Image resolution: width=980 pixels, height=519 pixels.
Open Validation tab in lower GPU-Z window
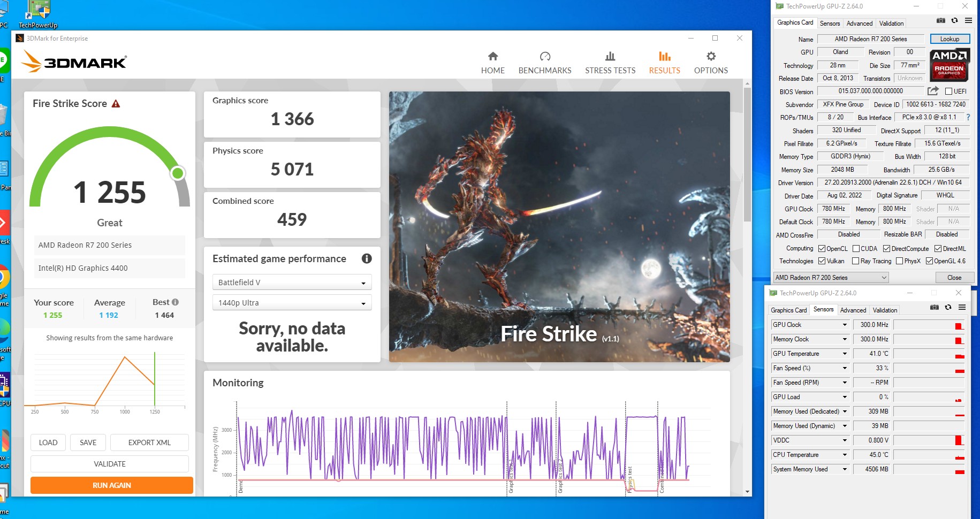coord(885,310)
